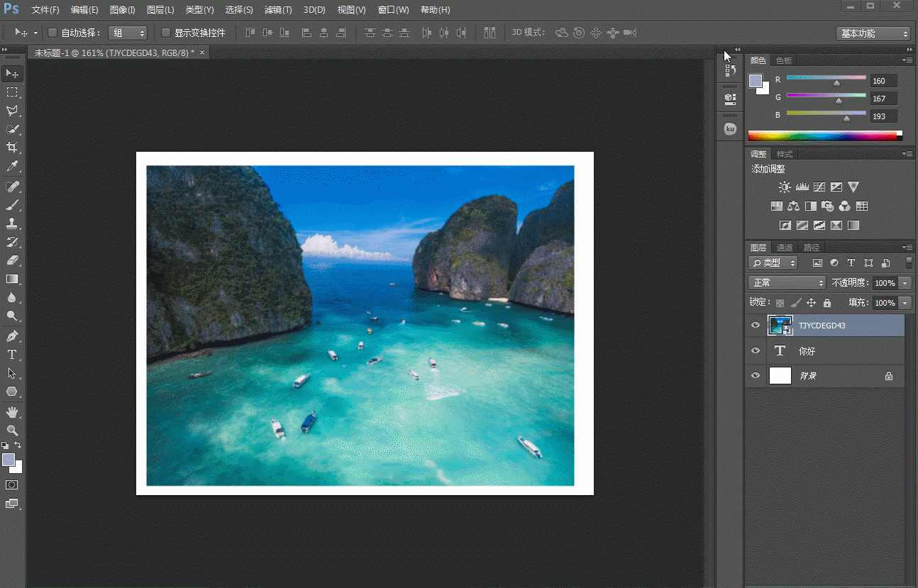This screenshot has width=918, height=588.
Task: Select the Horizontal Type tool
Action: (x=12, y=355)
